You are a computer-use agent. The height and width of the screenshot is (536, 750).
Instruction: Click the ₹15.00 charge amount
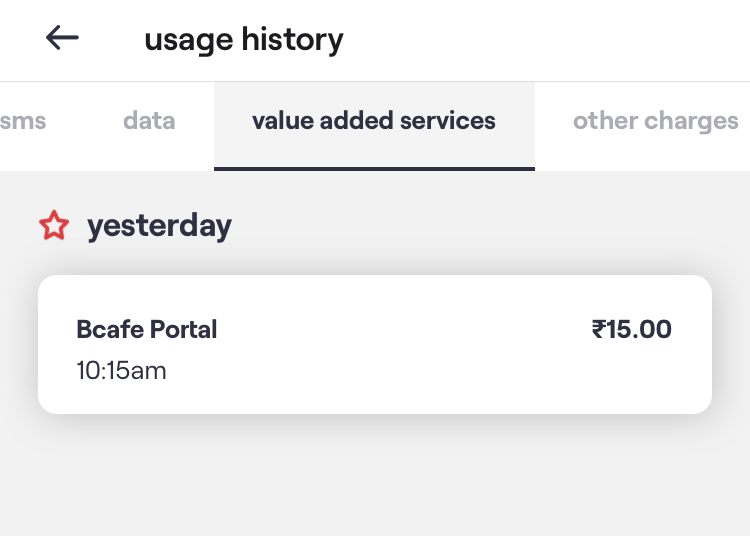click(x=631, y=329)
